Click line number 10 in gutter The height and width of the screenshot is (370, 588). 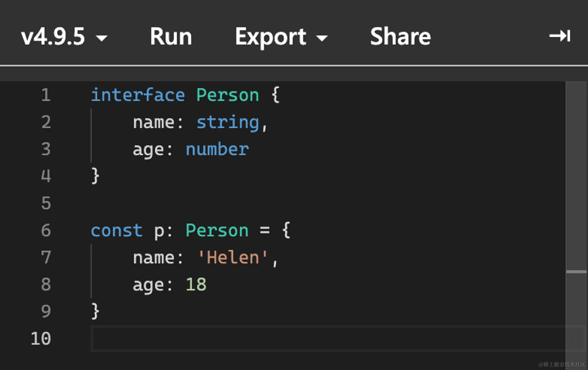41,339
